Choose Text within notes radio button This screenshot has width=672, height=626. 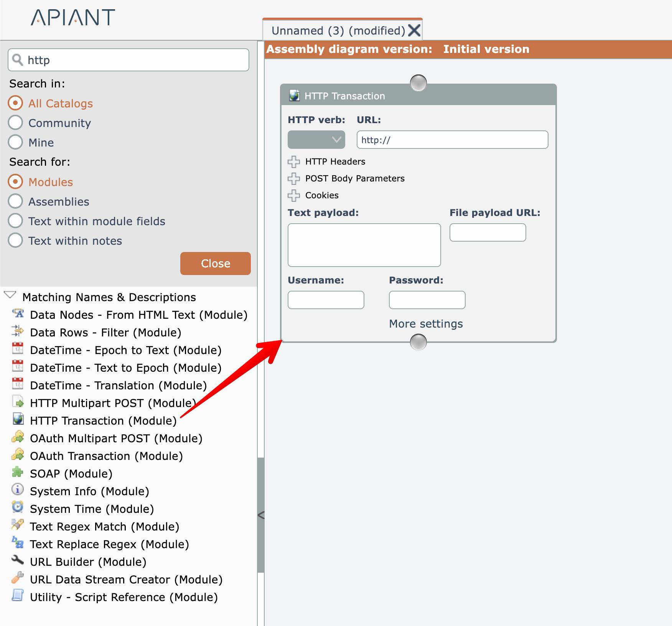(16, 241)
